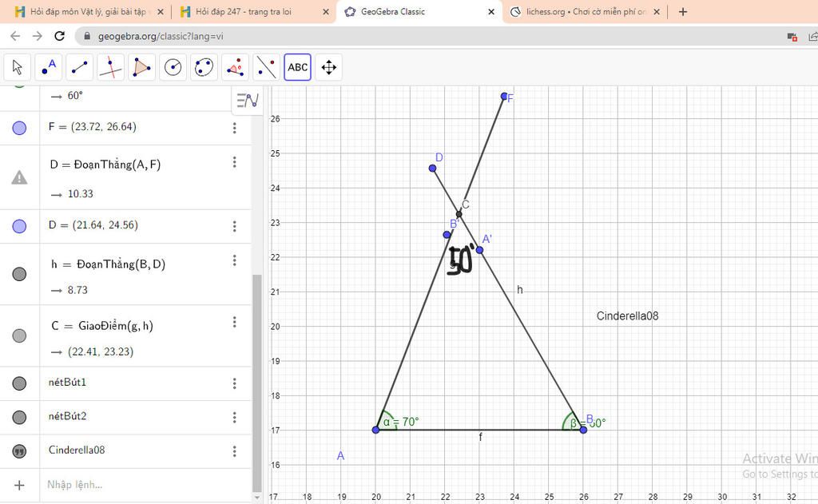
Task: Click point D in the graphics view
Action: 432,168
